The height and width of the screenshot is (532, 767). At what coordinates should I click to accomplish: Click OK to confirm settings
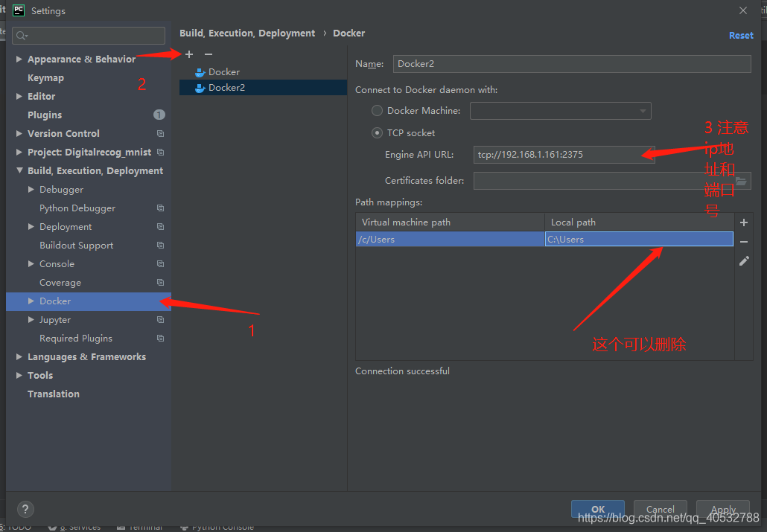click(x=598, y=509)
